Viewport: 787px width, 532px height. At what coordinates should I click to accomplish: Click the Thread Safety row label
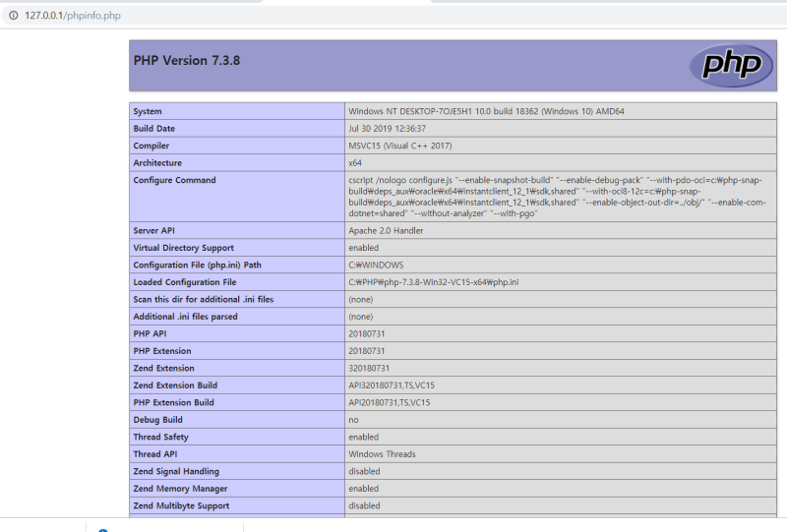160,437
